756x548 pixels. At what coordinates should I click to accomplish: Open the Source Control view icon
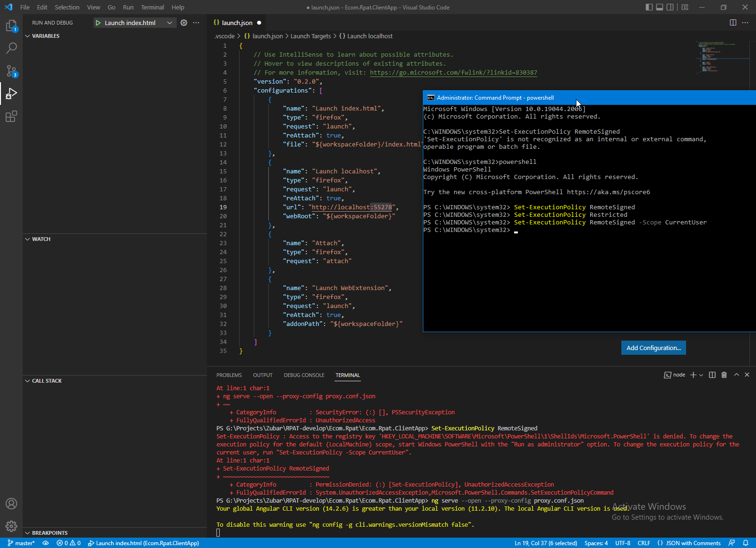click(x=11, y=71)
